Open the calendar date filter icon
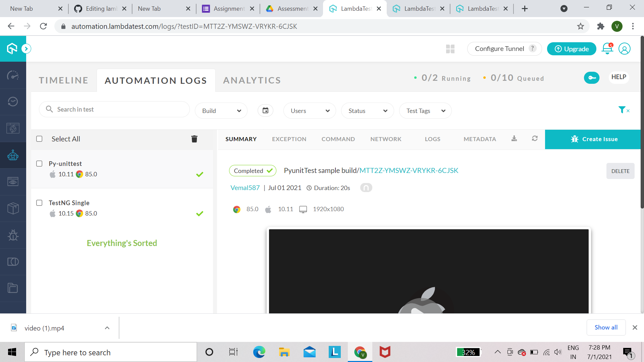Image resolution: width=644 pixels, height=362 pixels. pyautogui.click(x=265, y=111)
